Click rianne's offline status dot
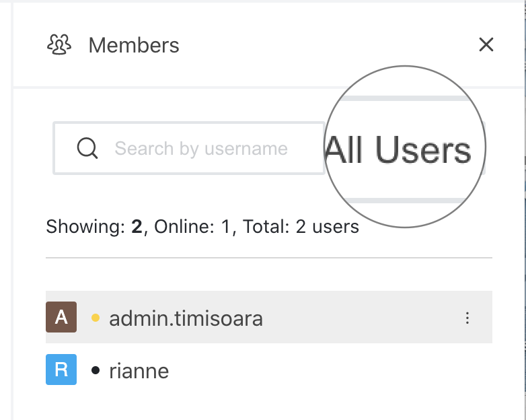526x420 pixels. coord(96,370)
